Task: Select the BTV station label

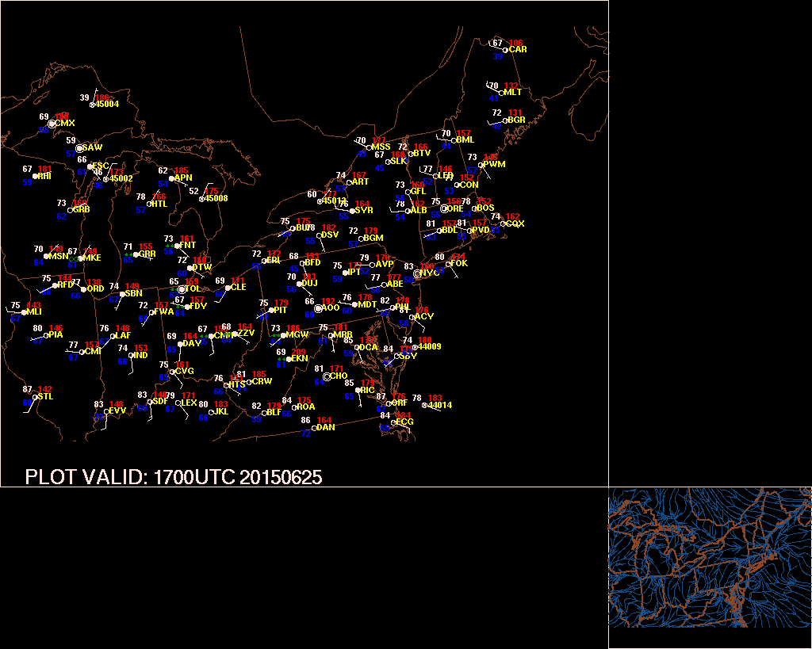Action: pos(422,153)
